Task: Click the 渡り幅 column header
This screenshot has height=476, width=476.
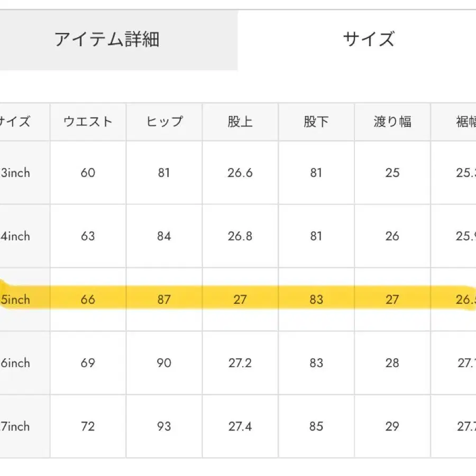Action: (392, 122)
